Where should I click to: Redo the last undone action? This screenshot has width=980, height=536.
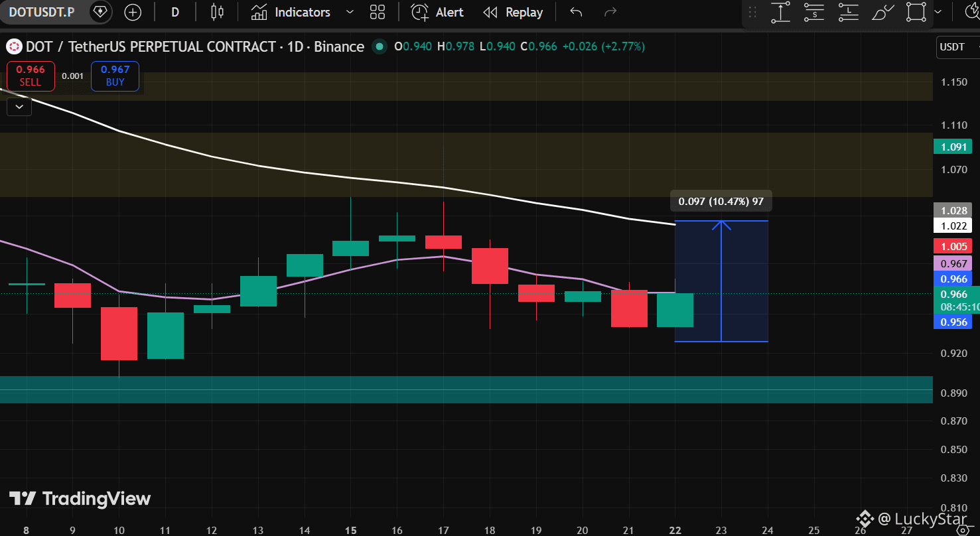[610, 12]
